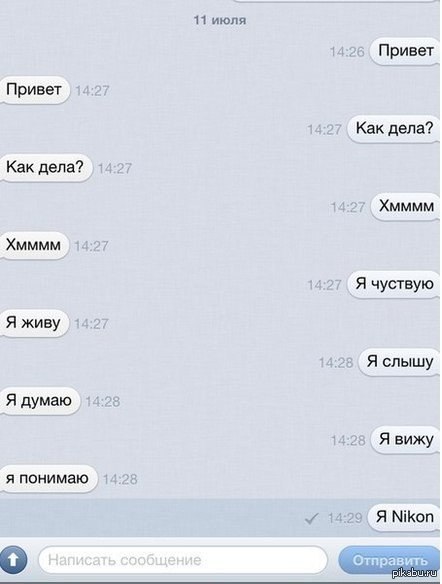Tap the 'Отправить' send button
442x584 pixels.
click(x=389, y=560)
